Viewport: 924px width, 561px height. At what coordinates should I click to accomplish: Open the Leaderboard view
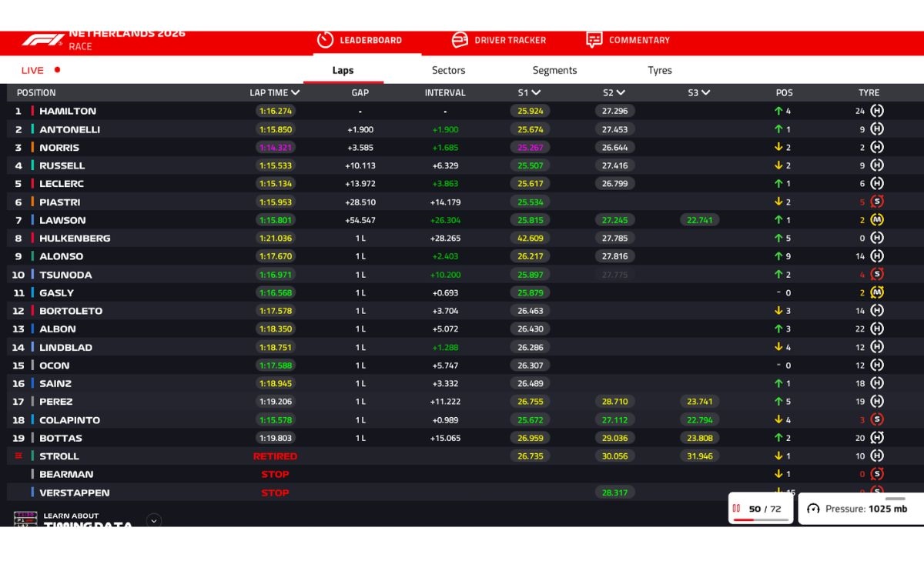360,40
